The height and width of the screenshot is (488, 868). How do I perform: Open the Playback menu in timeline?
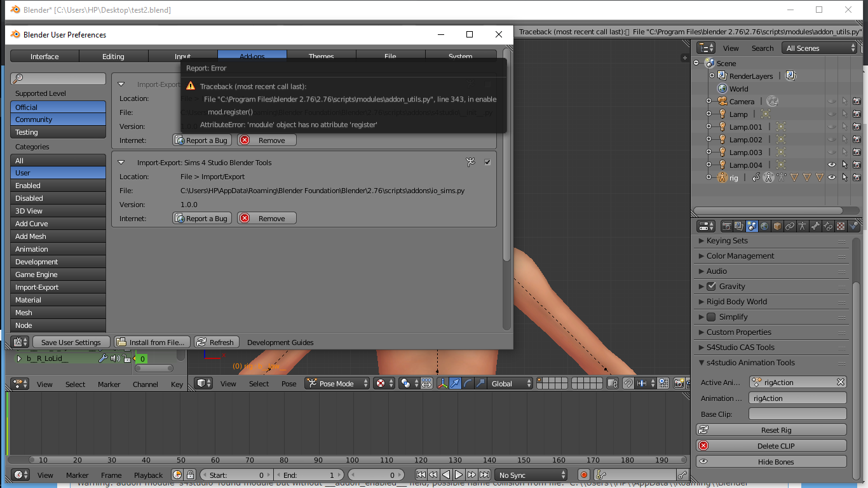click(149, 475)
